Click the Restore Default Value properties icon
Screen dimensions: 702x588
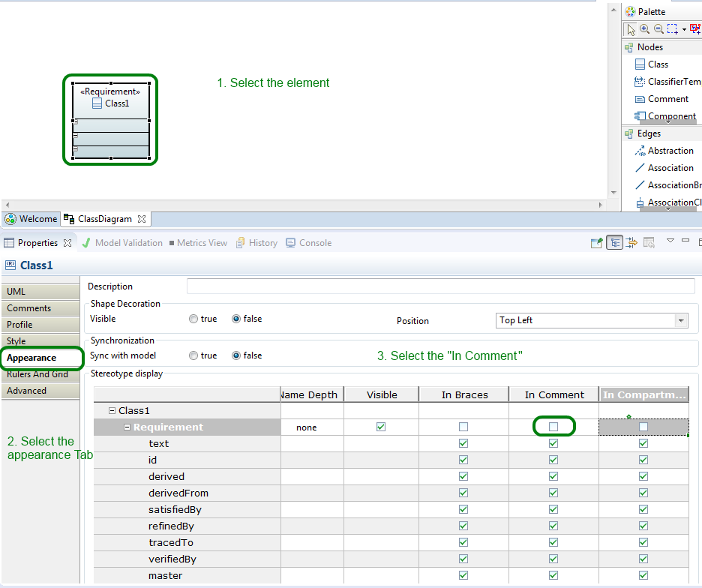(649, 243)
